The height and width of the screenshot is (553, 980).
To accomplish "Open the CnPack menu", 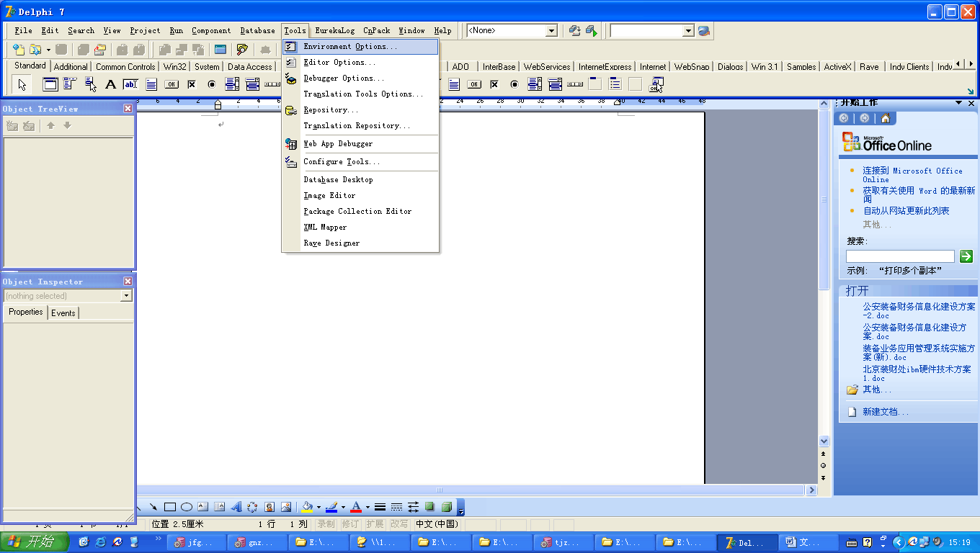I will 376,31.
